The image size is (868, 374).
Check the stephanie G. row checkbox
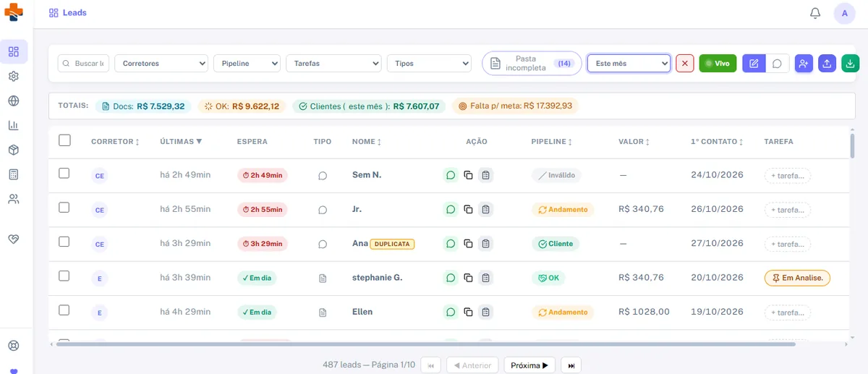(x=64, y=276)
